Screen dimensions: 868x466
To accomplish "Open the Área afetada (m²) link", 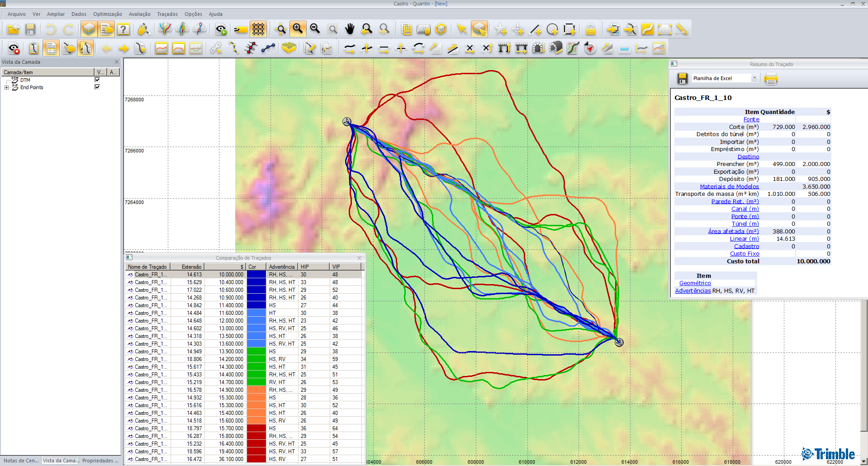I will coord(734,231).
